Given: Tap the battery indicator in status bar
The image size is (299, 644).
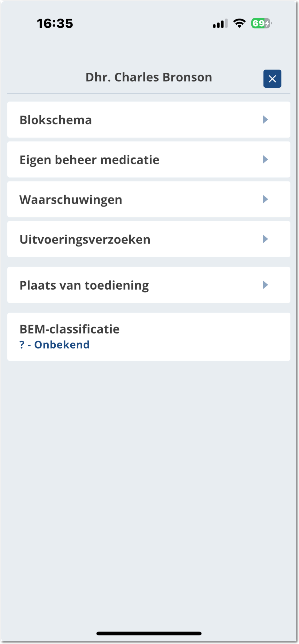Looking at the screenshot, I should tap(261, 23).
